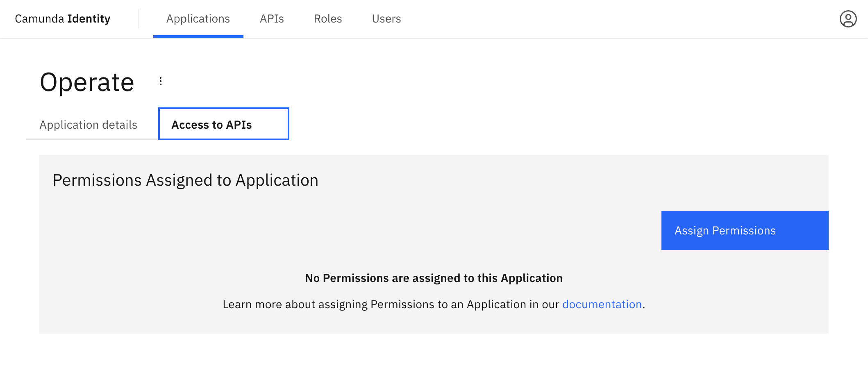Navigate to the Roles page
This screenshot has height=373, width=868.
pyautogui.click(x=327, y=18)
